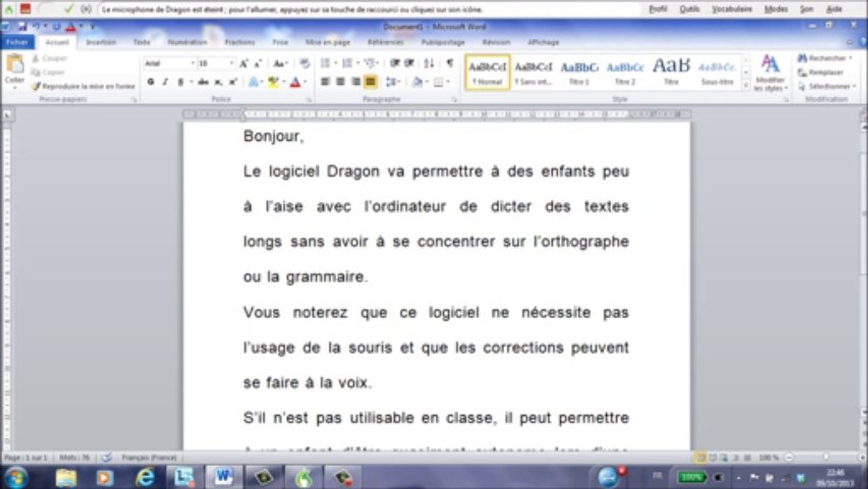
Task: Open Dragon's Vocabulaire menu
Action: 732,9
